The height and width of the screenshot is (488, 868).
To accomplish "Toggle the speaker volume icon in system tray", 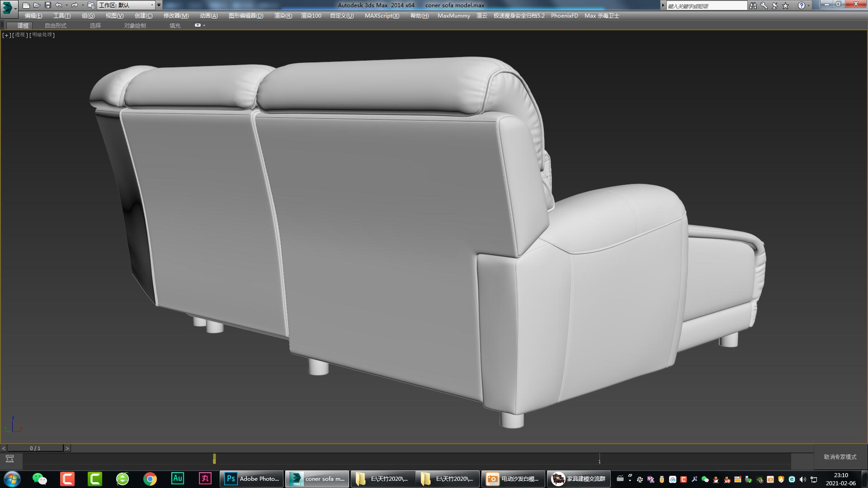I will point(802,479).
